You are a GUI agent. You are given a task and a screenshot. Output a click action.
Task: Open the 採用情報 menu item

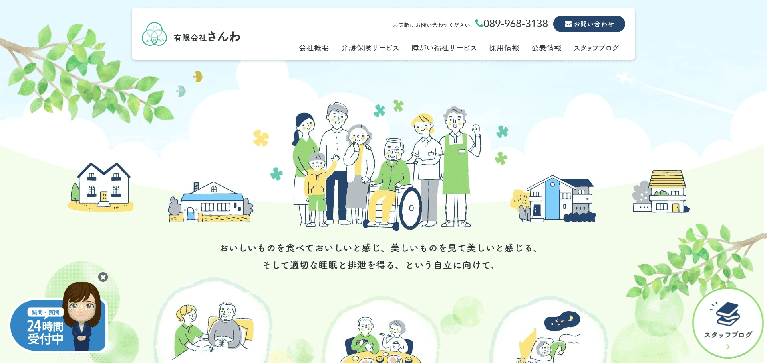504,48
